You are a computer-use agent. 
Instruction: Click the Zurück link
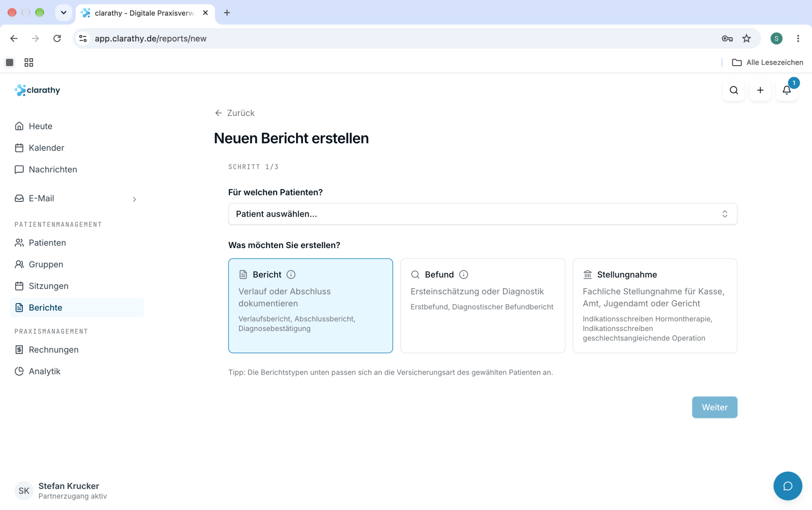tap(235, 113)
